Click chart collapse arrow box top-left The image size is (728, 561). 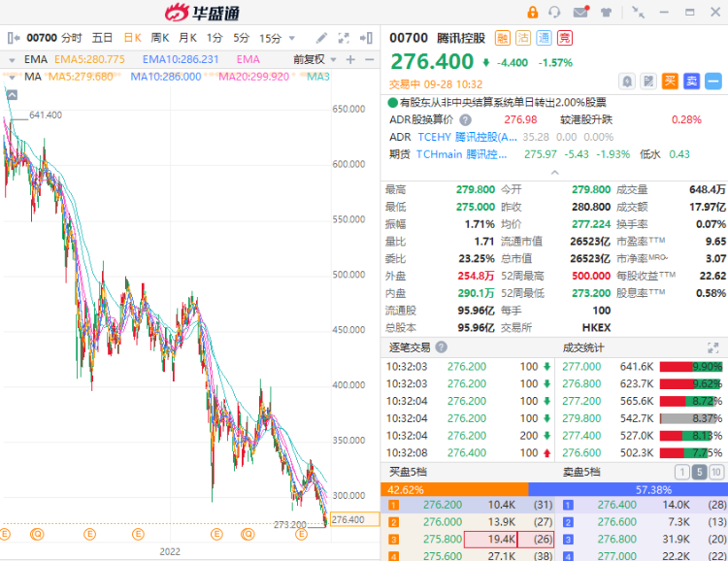coord(12,95)
